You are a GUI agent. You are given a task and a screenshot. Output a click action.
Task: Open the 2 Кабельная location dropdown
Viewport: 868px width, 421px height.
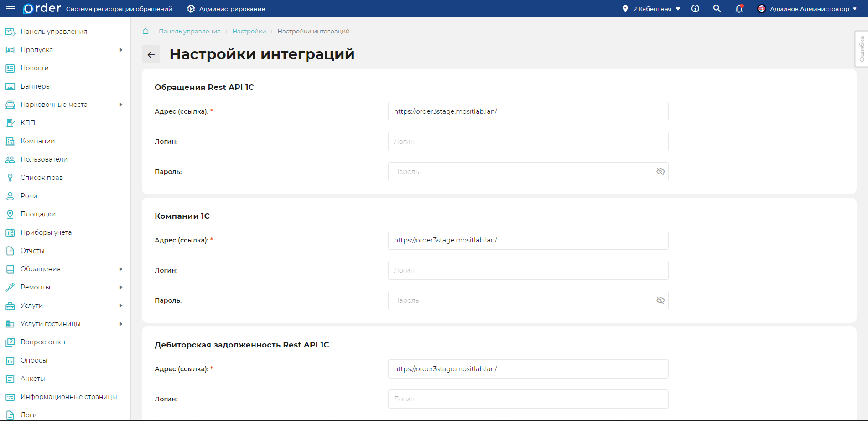tap(652, 9)
